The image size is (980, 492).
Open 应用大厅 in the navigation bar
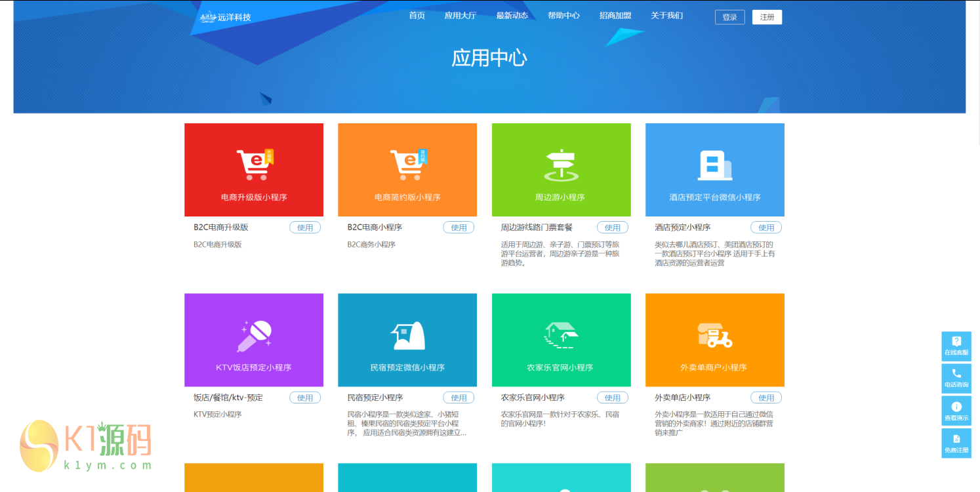(460, 16)
